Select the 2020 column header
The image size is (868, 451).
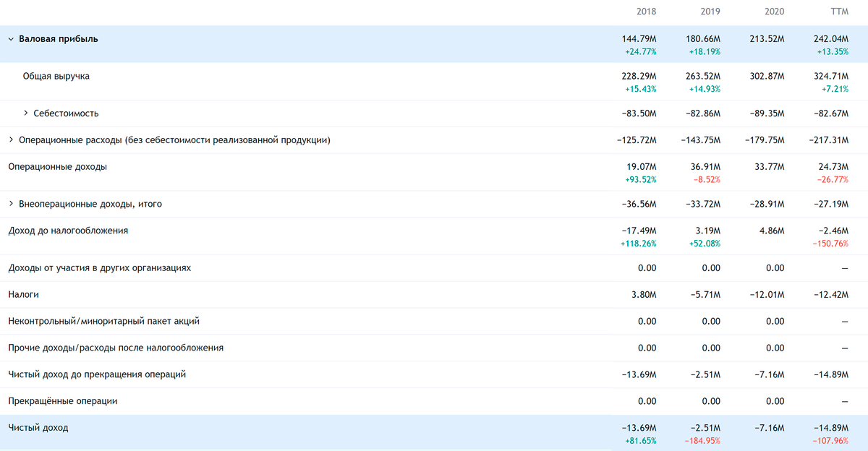click(x=774, y=12)
